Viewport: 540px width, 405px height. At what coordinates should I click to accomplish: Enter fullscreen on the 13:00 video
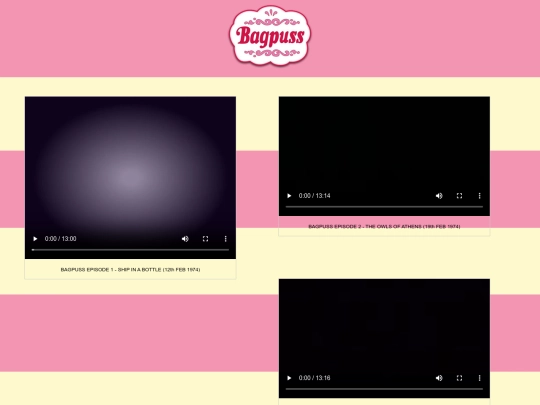(205, 239)
